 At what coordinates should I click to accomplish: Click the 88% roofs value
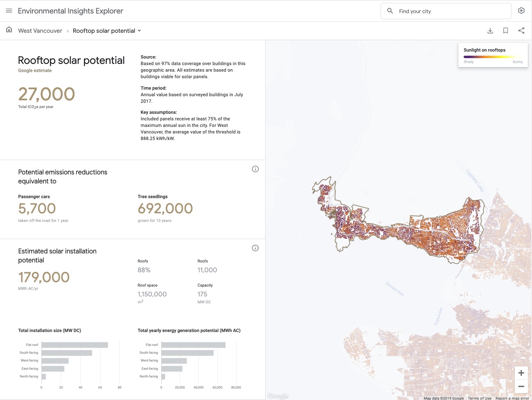pos(144,270)
